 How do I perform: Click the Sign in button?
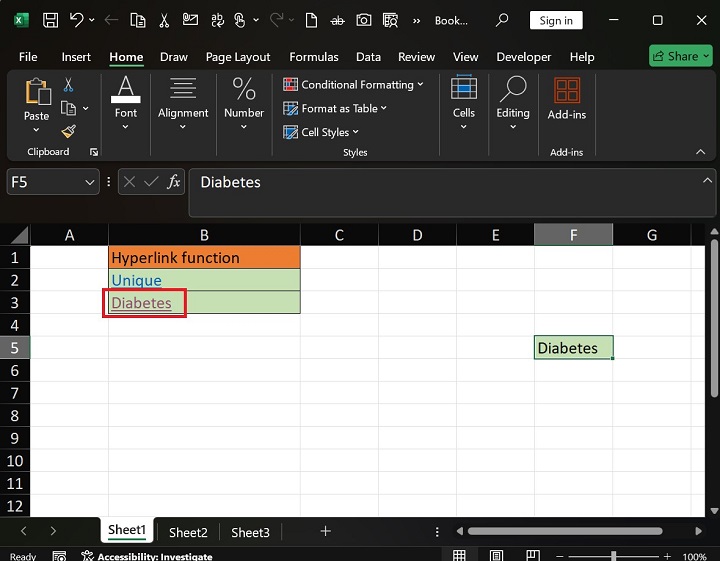[x=556, y=20]
